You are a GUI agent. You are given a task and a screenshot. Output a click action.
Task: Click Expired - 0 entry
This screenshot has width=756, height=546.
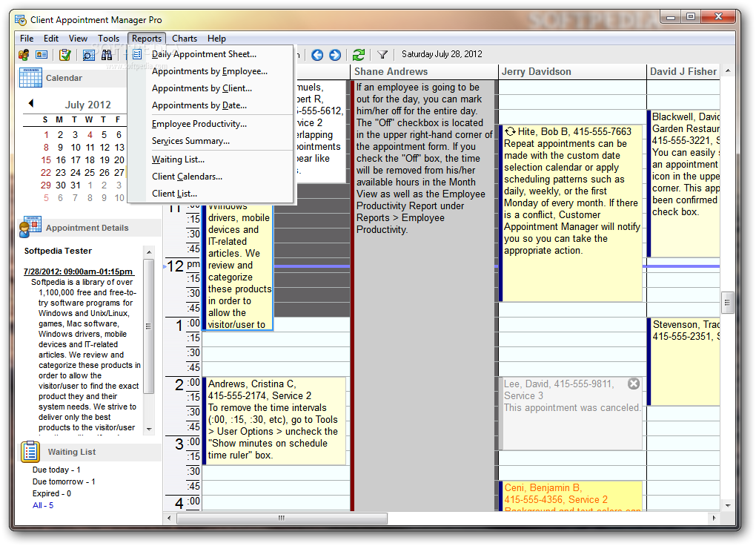pos(52,493)
